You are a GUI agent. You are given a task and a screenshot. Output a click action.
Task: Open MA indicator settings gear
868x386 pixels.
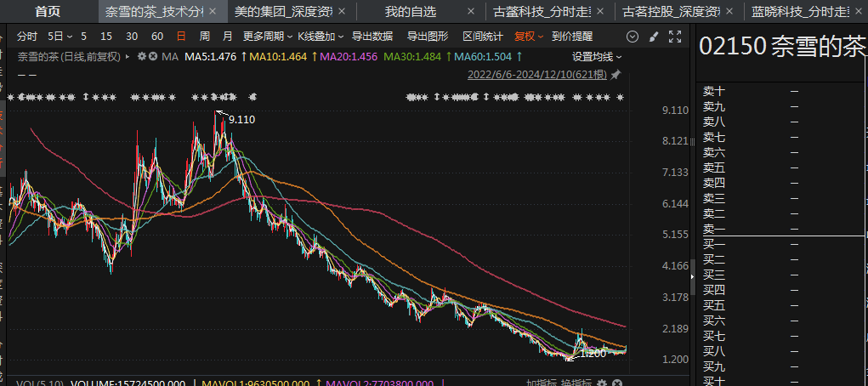coord(142,56)
